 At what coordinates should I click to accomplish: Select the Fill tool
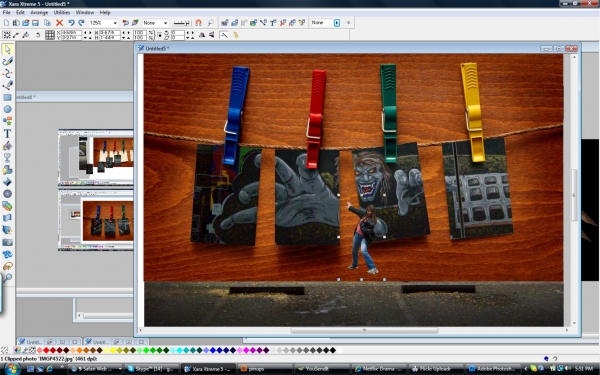pos(7,146)
